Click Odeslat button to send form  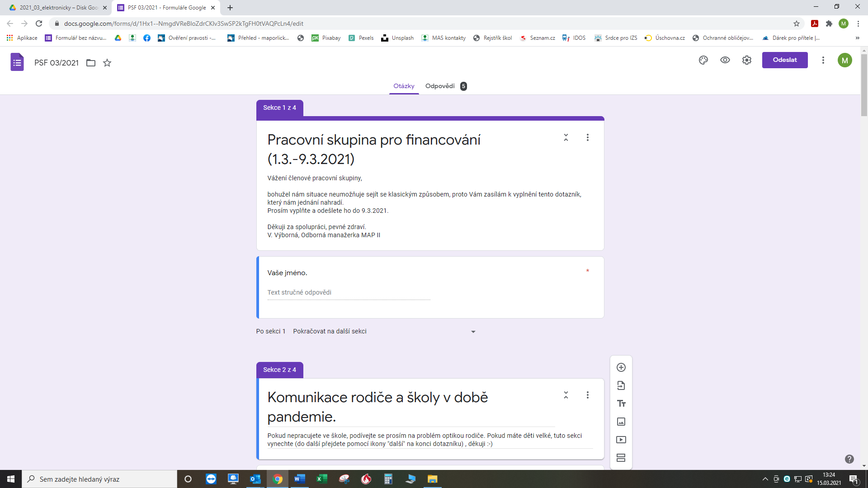(784, 60)
